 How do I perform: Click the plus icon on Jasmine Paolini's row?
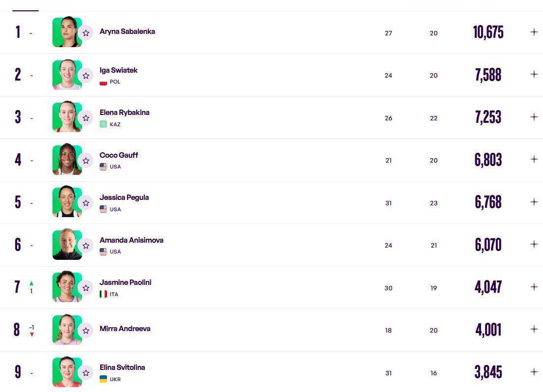[534, 287]
